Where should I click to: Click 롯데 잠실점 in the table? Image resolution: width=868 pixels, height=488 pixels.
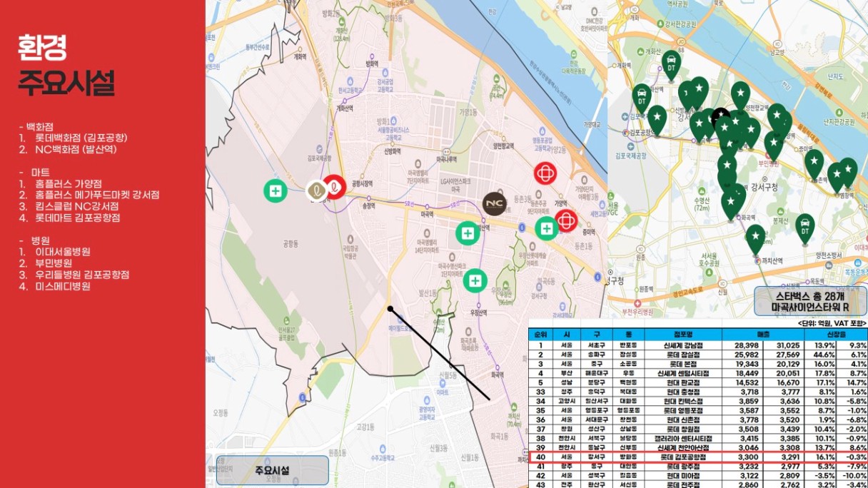(683, 355)
